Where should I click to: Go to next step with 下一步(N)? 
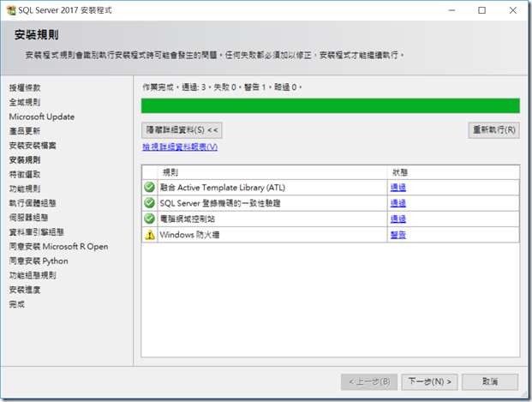429,382
